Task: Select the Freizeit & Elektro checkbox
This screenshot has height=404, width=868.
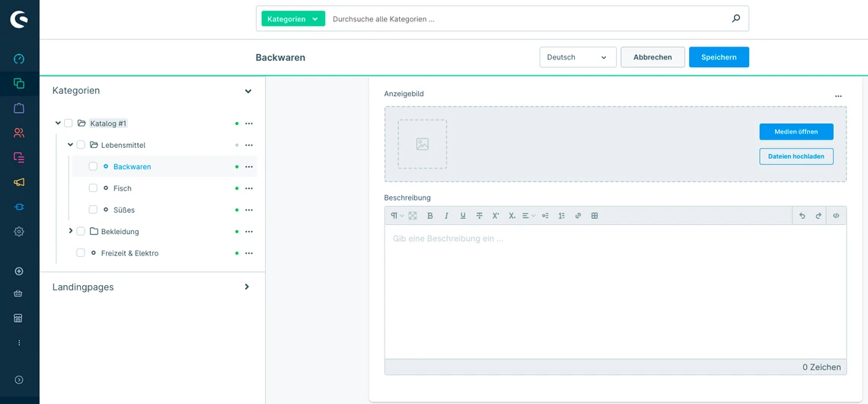Action: pos(81,253)
